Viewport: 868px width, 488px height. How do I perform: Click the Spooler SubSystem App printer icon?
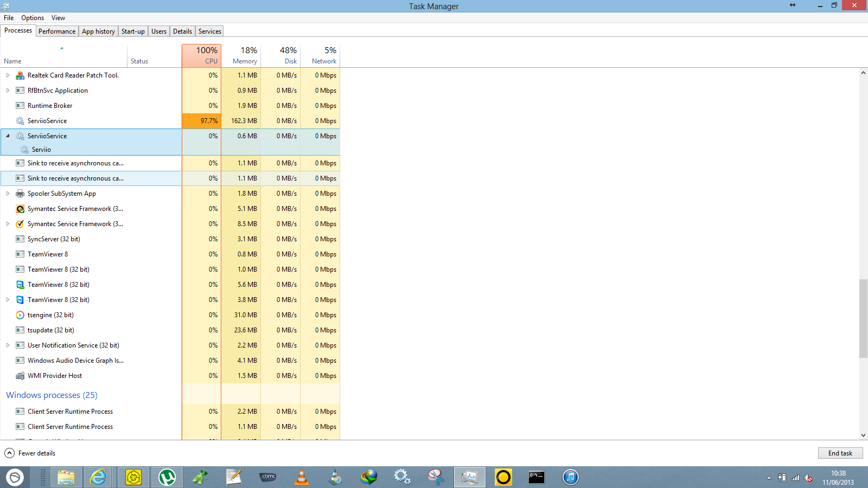coord(20,194)
